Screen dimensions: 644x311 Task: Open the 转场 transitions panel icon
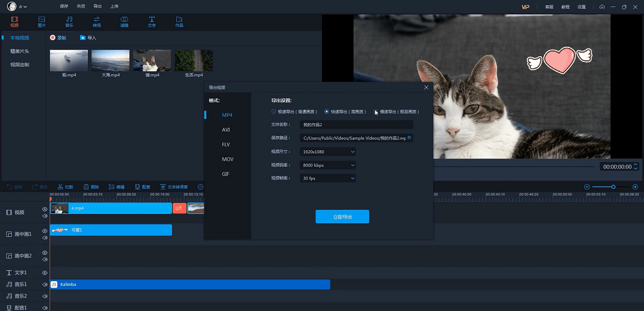point(97,20)
